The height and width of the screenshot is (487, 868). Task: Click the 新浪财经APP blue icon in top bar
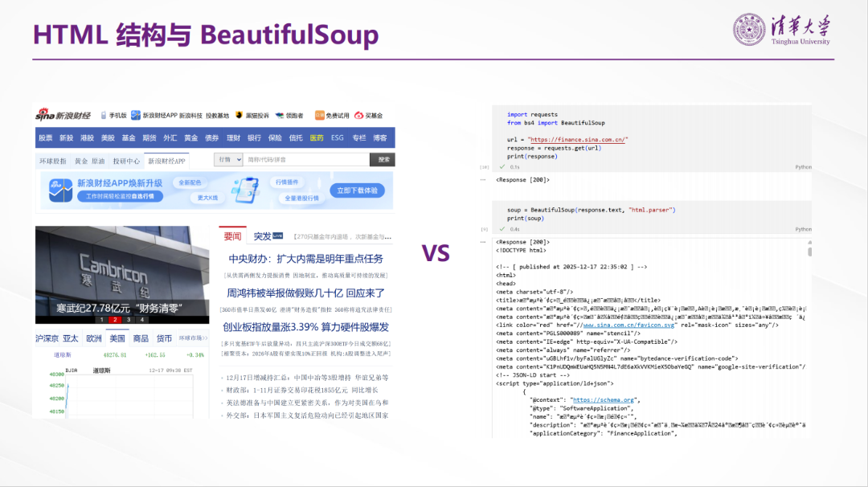pos(136,115)
